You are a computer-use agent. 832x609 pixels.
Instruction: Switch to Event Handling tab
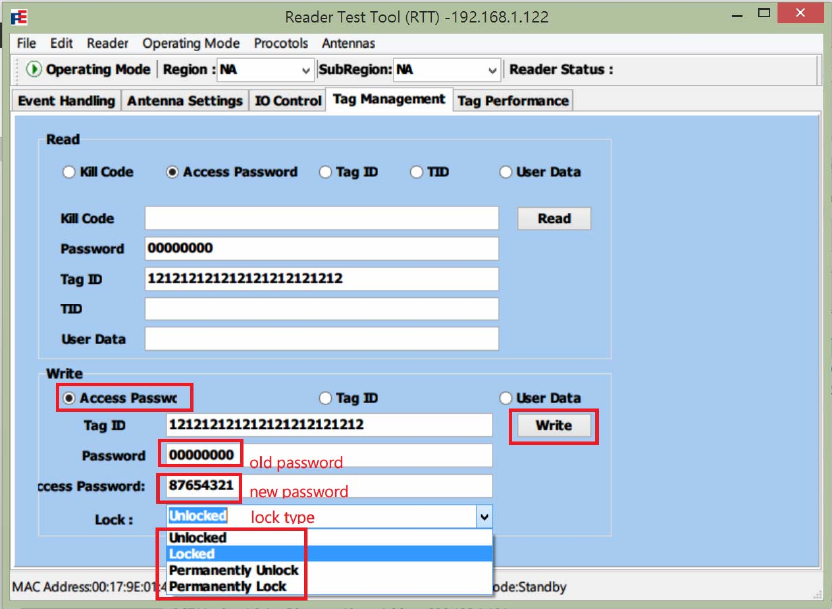pos(66,101)
